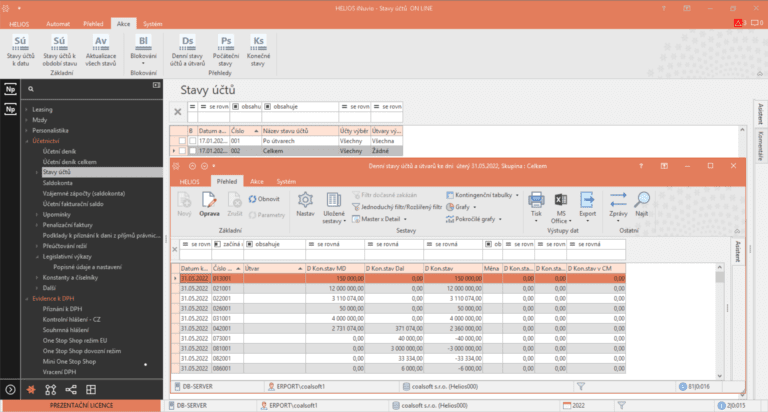This screenshot has width=768, height=412.
Task: Click red alert notification icon top right
Action: tap(739, 23)
